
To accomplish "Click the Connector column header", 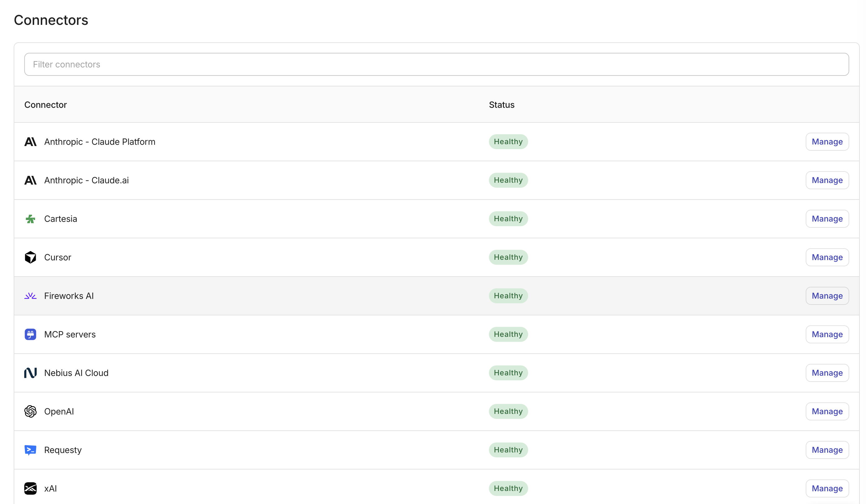I will click(x=45, y=105).
